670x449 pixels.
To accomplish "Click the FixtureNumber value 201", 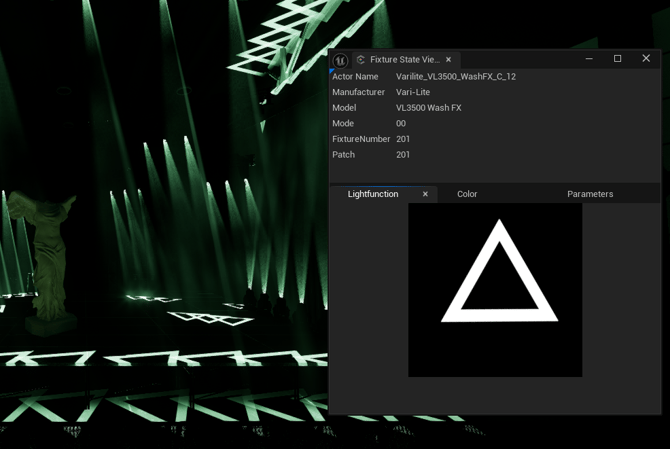I will tap(403, 139).
